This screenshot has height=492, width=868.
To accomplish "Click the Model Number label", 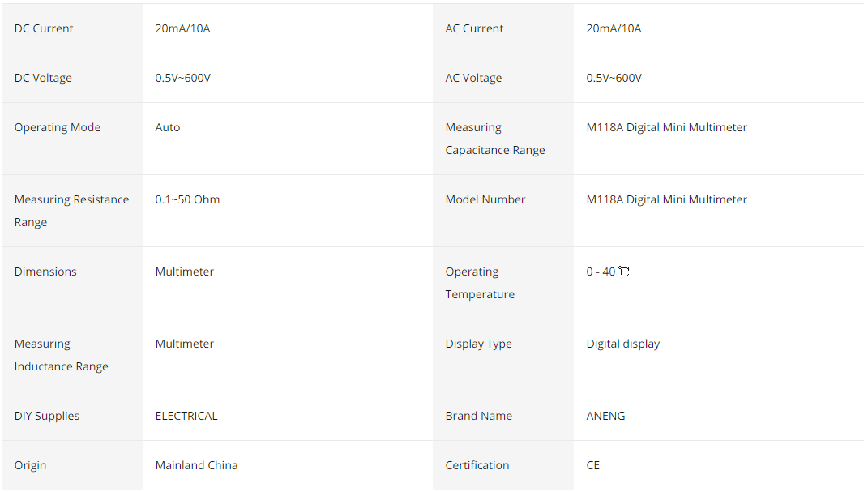I will (485, 199).
